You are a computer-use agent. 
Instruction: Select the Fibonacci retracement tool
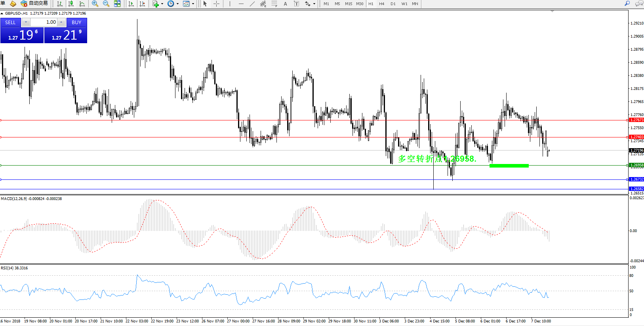click(x=274, y=4)
